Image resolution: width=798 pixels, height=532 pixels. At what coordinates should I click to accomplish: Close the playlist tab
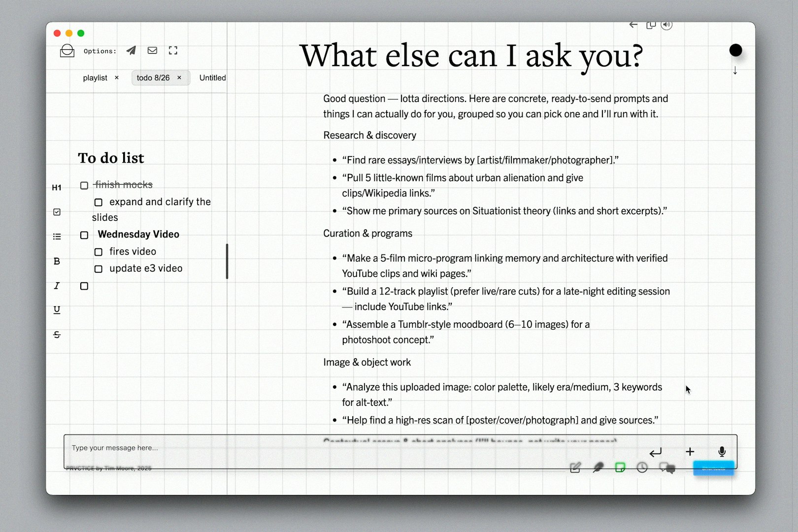tap(117, 78)
